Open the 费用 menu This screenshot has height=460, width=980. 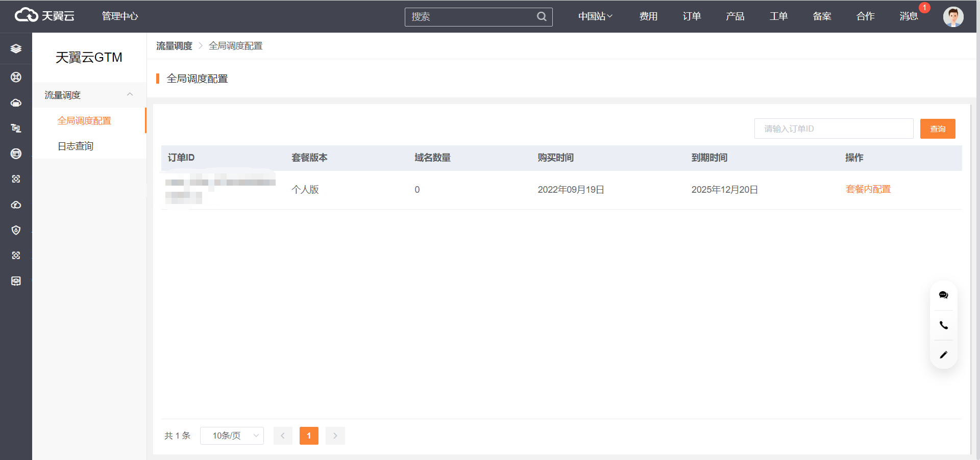[648, 16]
